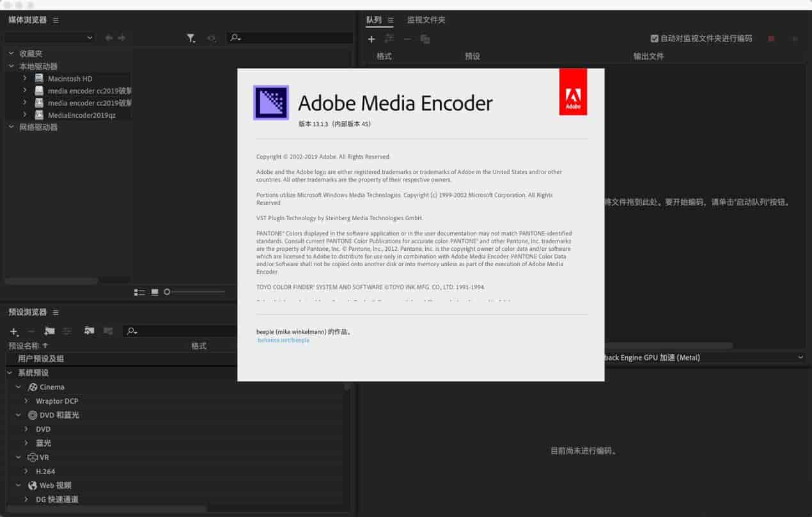
Task: Switch to the 监视文件夹 tab
Action: [426, 20]
